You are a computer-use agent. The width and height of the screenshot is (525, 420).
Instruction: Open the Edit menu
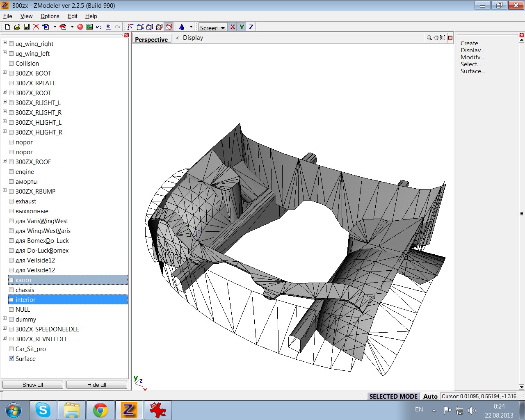[x=73, y=16]
